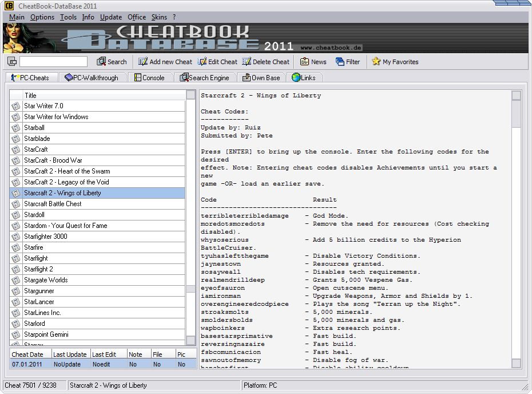Screen dimensions: 532x394
Task: Open the Tools menu
Action: [x=68, y=17]
